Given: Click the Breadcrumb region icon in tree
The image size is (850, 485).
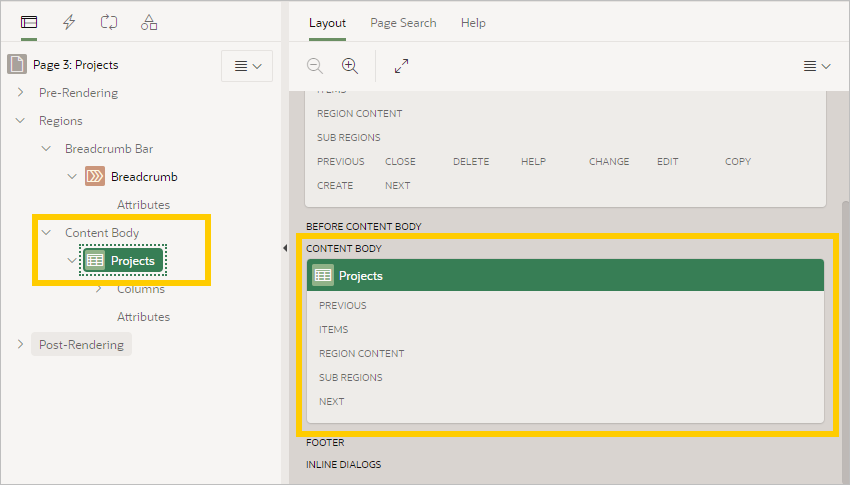Looking at the screenshot, I should (x=95, y=177).
